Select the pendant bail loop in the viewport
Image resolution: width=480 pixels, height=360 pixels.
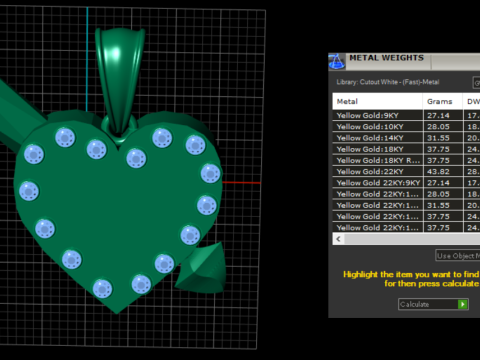120,80
